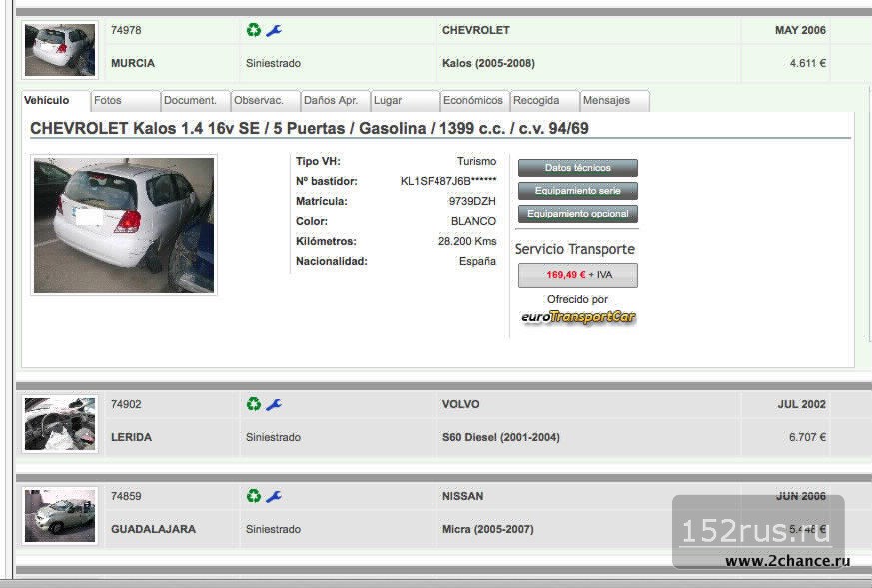872x588 pixels.
Task: Click the VOLVO brand name
Action: click(x=461, y=404)
